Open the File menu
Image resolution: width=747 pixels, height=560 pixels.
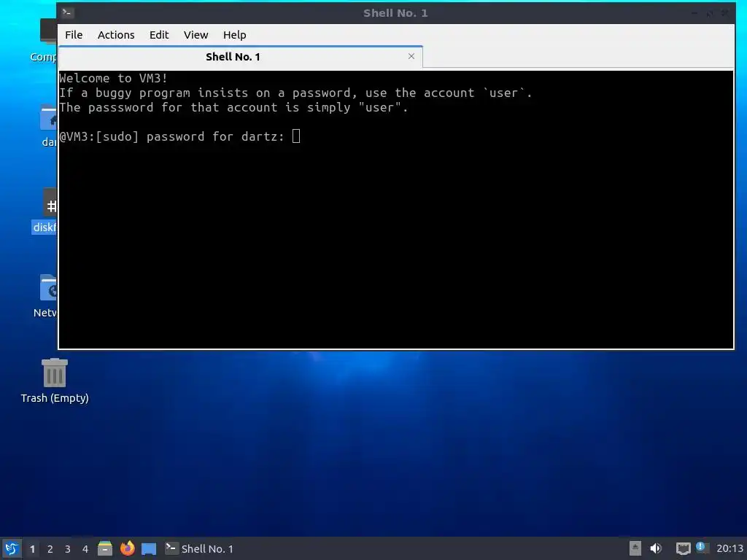74,35
